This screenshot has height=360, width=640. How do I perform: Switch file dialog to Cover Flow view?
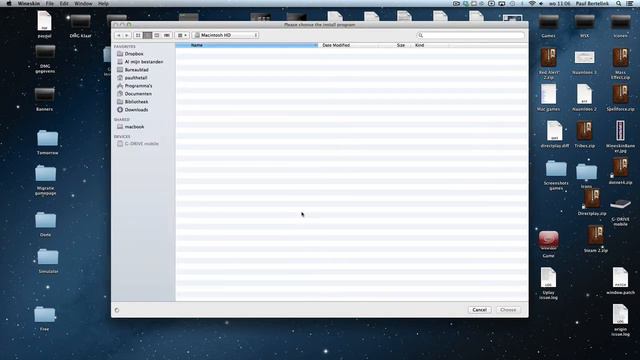point(167,36)
